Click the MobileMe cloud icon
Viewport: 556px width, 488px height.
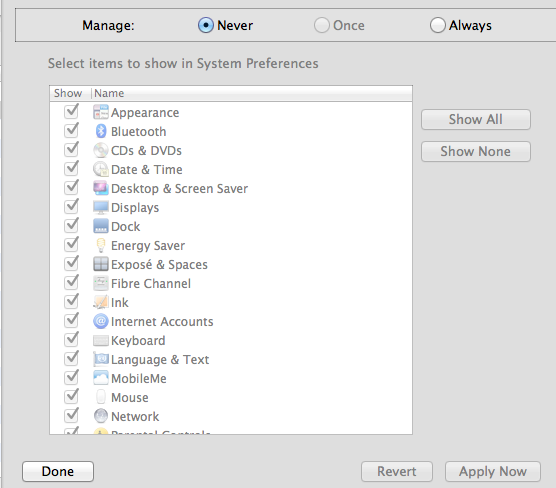(101, 378)
